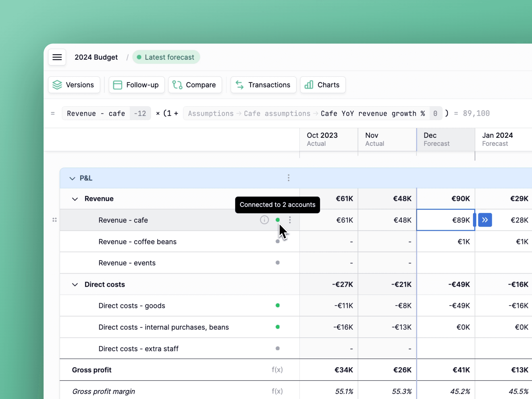Select the Nov Actual column header
The height and width of the screenshot is (399, 532).
coord(387,139)
